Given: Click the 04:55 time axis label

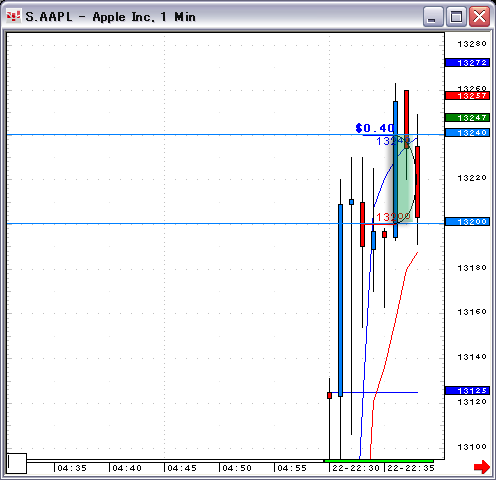Looking at the screenshot, I should pyautogui.click(x=292, y=468).
